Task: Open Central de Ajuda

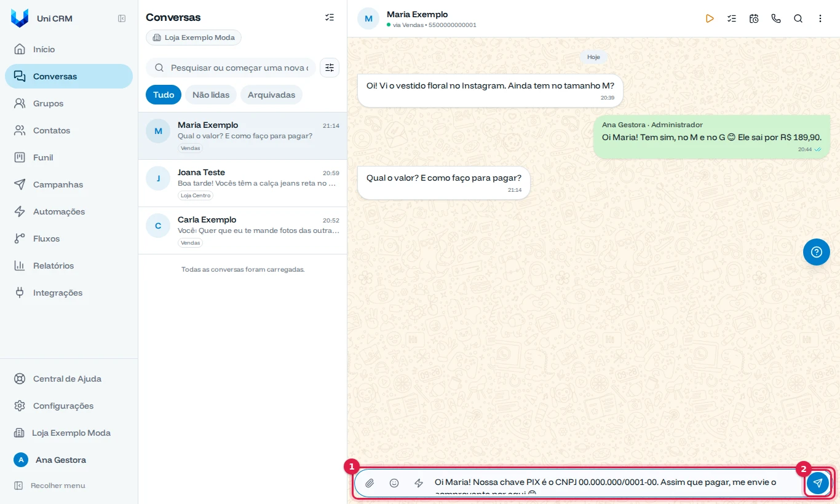Action: [69, 379]
